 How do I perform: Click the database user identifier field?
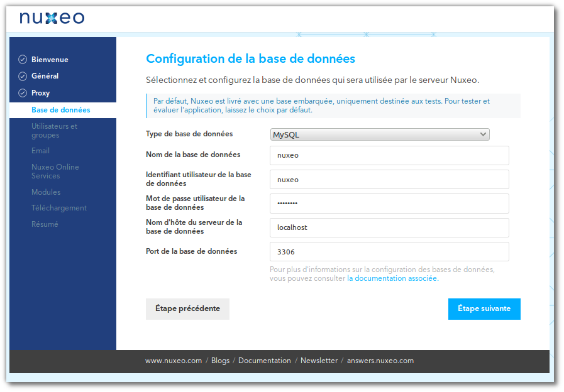pos(389,179)
